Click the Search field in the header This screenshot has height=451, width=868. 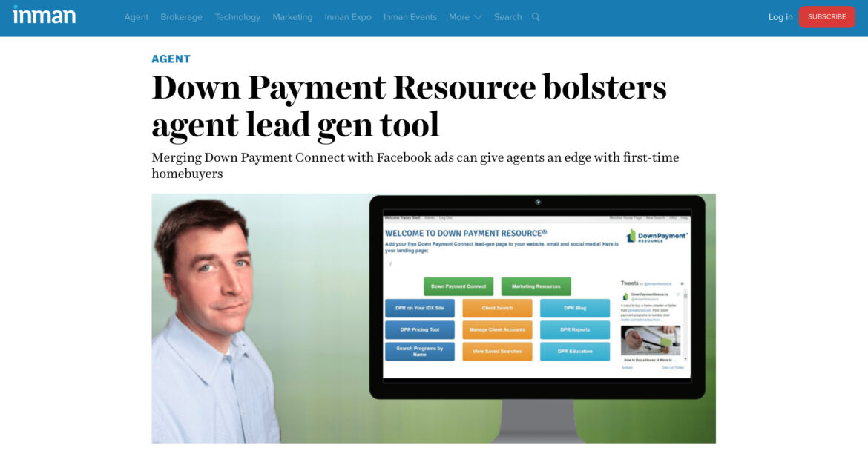coord(507,17)
